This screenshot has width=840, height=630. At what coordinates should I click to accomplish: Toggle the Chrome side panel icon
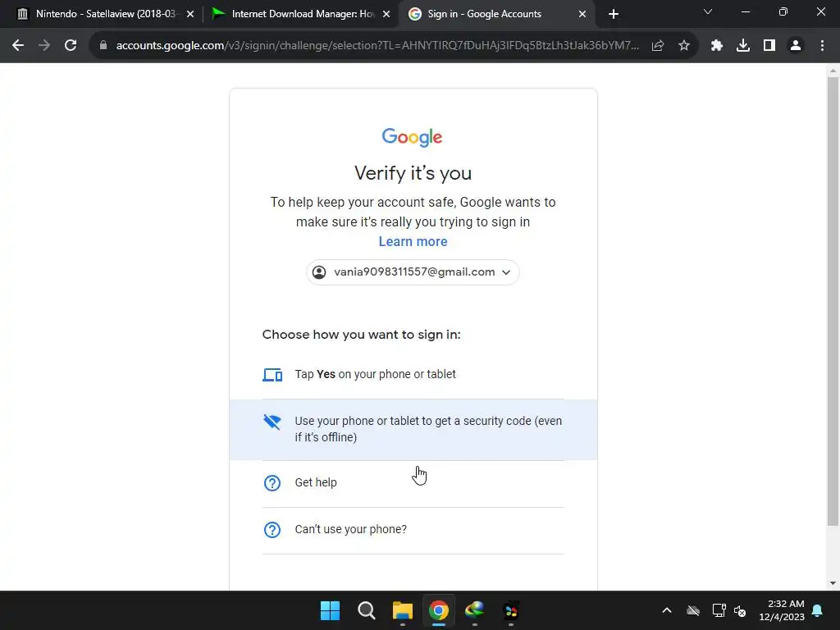pos(769,46)
